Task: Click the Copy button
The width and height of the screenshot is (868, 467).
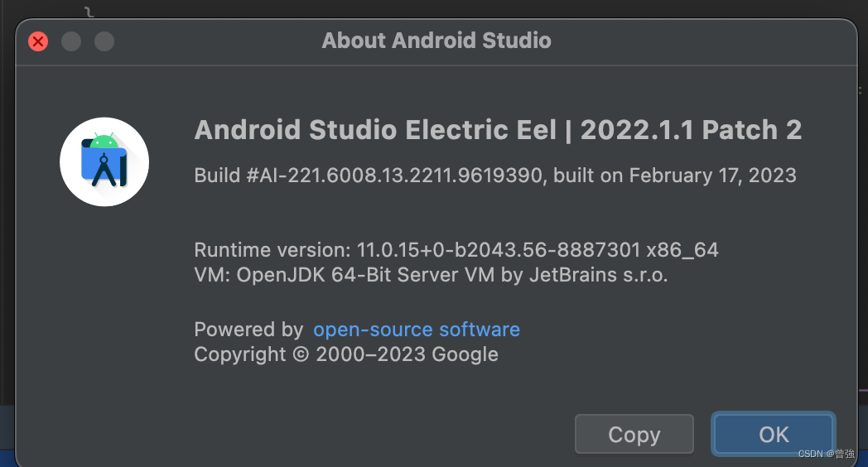Action: (x=634, y=434)
